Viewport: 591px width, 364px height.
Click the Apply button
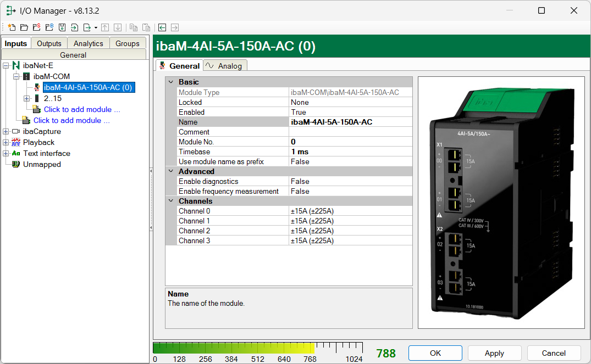click(x=494, y=353)
